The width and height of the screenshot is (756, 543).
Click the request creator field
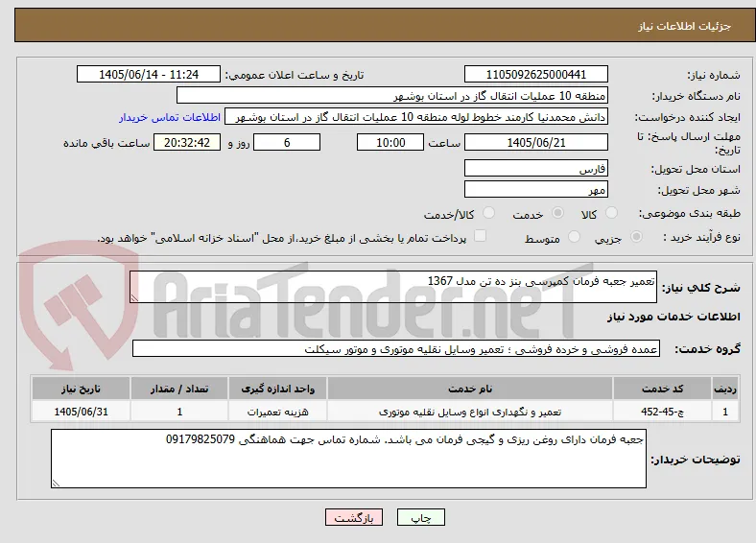[416, 117]
